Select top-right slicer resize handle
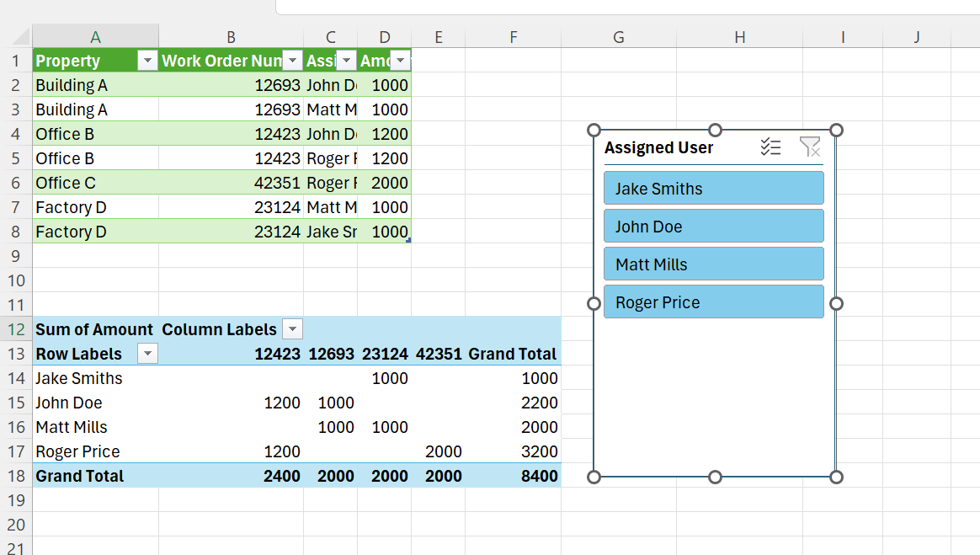The height and width of the screenshot is (555, 980). 836,130
